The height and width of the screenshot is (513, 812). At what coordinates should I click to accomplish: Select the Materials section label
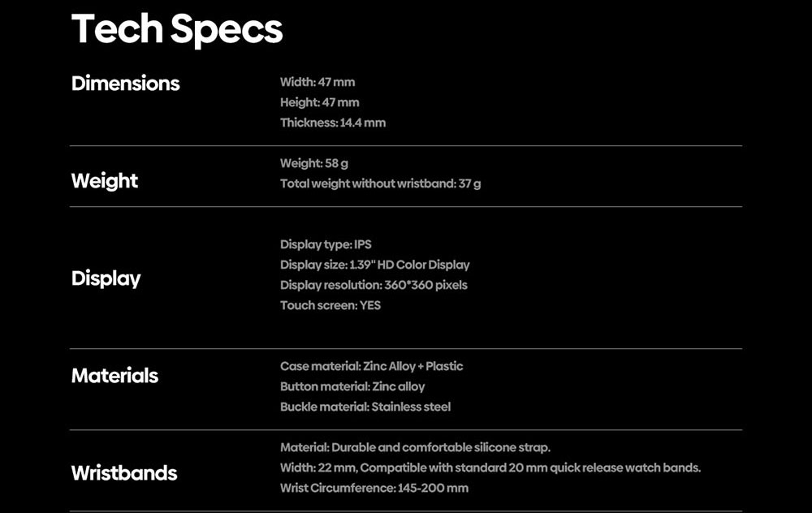click(x=114, y=376)
